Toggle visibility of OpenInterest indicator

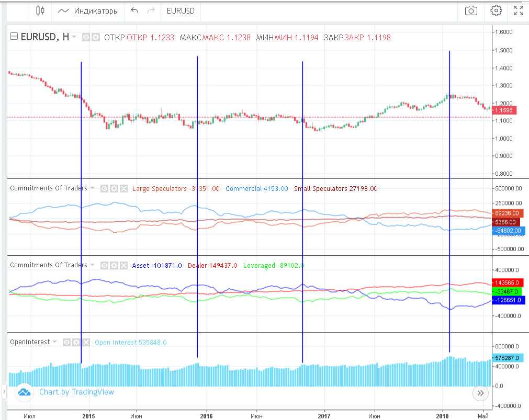67,342
